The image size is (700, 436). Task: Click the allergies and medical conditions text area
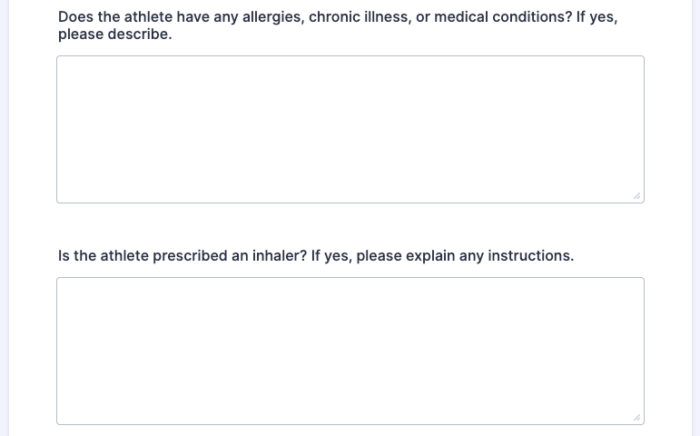350,129
